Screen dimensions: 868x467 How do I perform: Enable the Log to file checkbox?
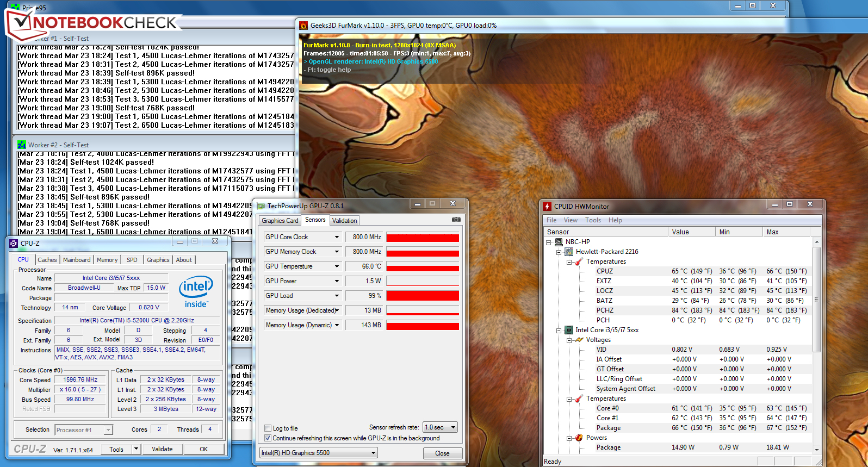[x=268, y=428]
